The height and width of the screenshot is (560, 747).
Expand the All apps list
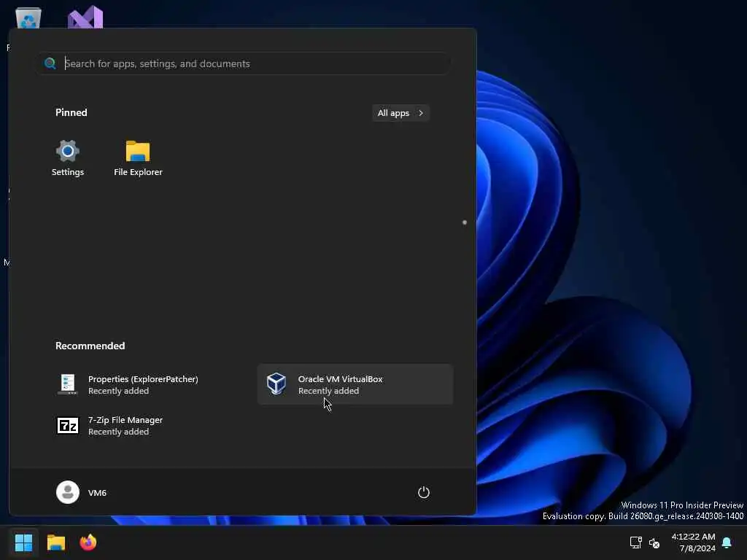tap(400, 113)
